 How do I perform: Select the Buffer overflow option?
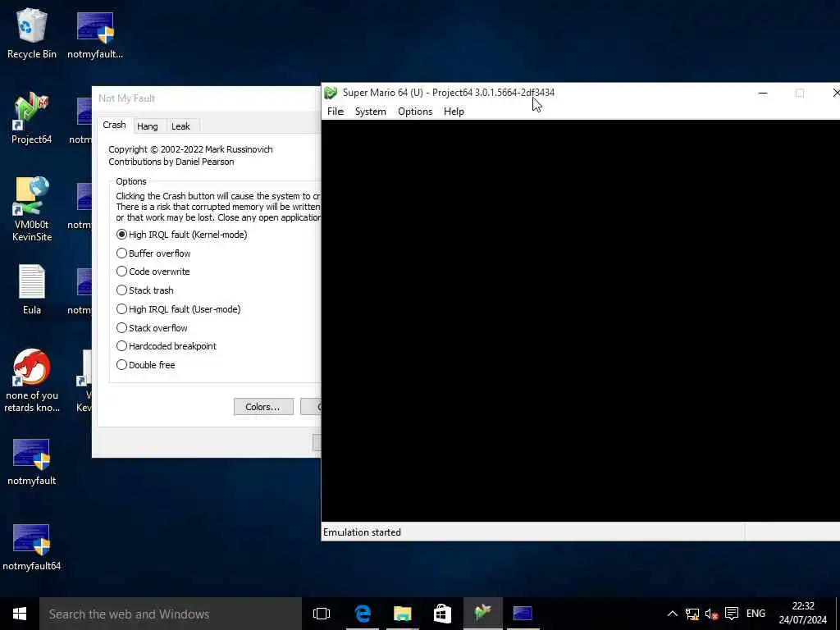[153, 253]
